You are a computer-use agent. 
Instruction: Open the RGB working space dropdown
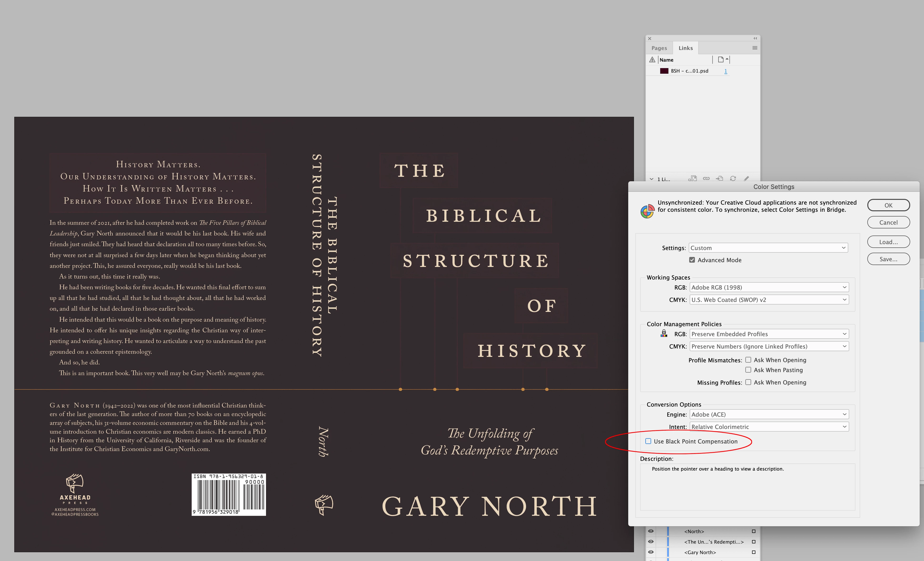pyautogui.click(x=769, y=287)
